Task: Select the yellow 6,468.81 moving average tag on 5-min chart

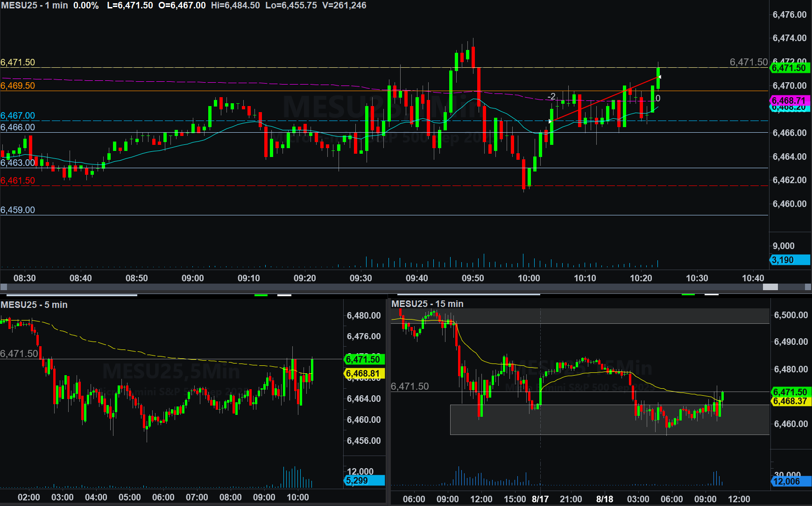Action: (364, 373)
